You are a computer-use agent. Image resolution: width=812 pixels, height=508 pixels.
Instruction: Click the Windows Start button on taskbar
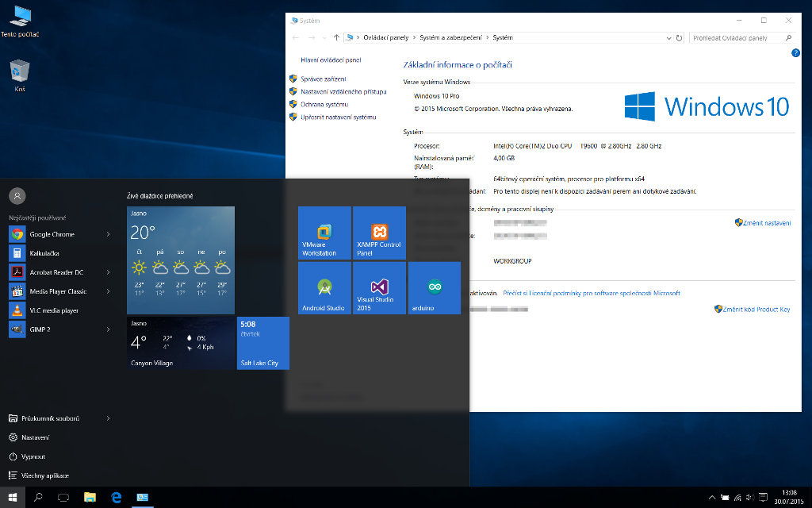coord(13,498)
